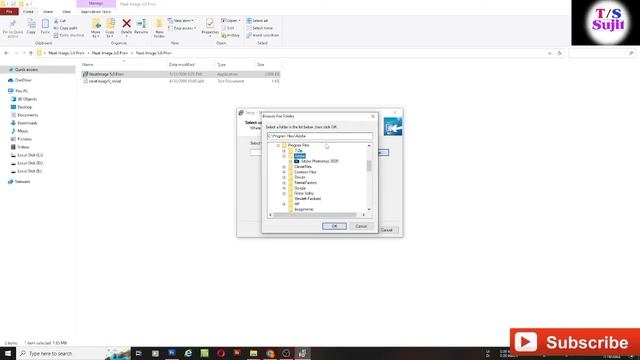This screenshot has width=640, height=360.
Task: Open Desktop in navigation pane
Action: coord(24,107)
